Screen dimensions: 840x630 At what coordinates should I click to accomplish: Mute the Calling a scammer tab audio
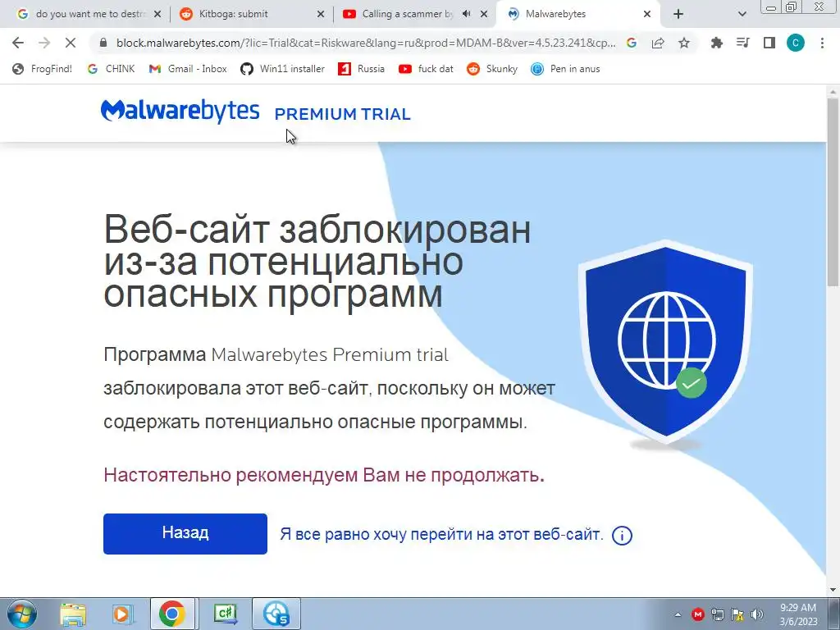[x=466, y=14]
